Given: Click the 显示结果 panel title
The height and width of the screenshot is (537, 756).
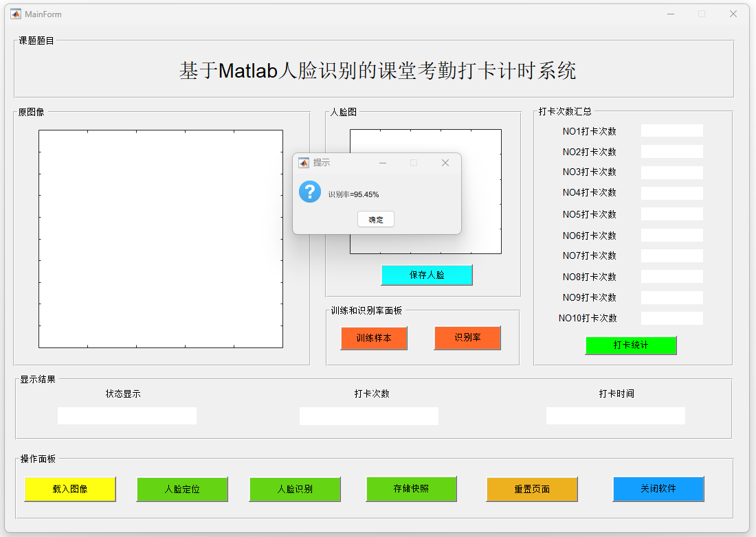Looking at the screenshot, I should click(38, 380).
